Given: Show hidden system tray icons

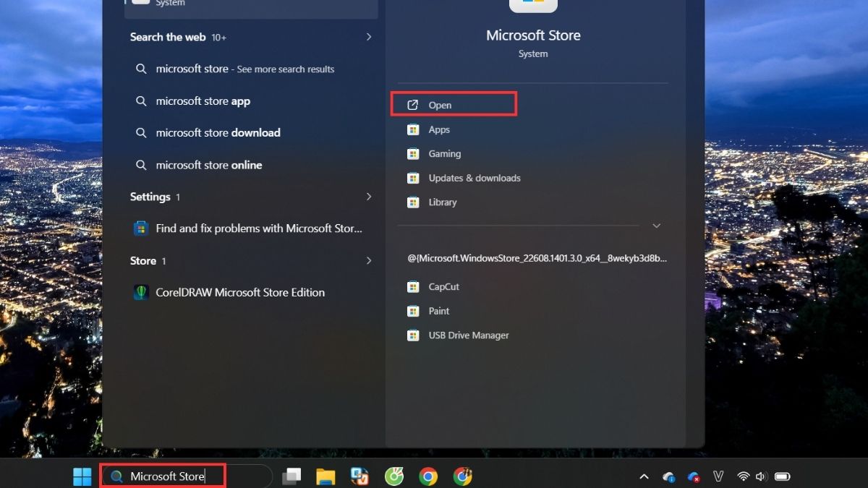Looking at the screenshot, I should (644, 477).
